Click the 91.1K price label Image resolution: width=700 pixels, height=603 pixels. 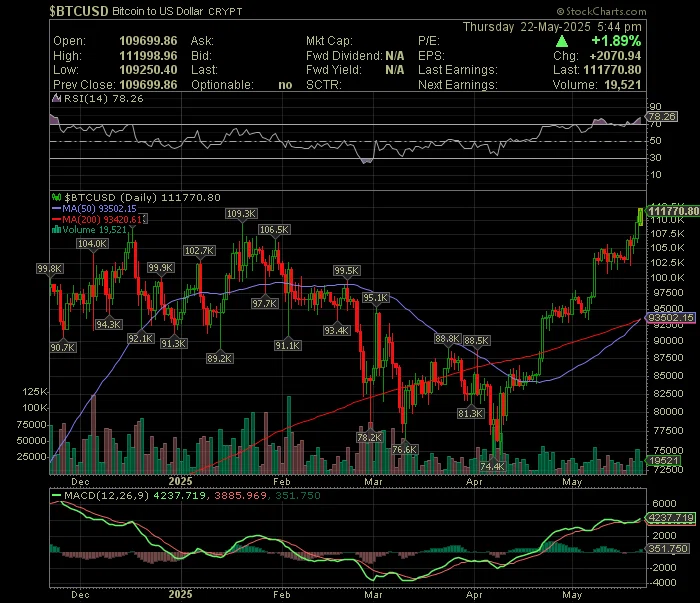point(288,345)
